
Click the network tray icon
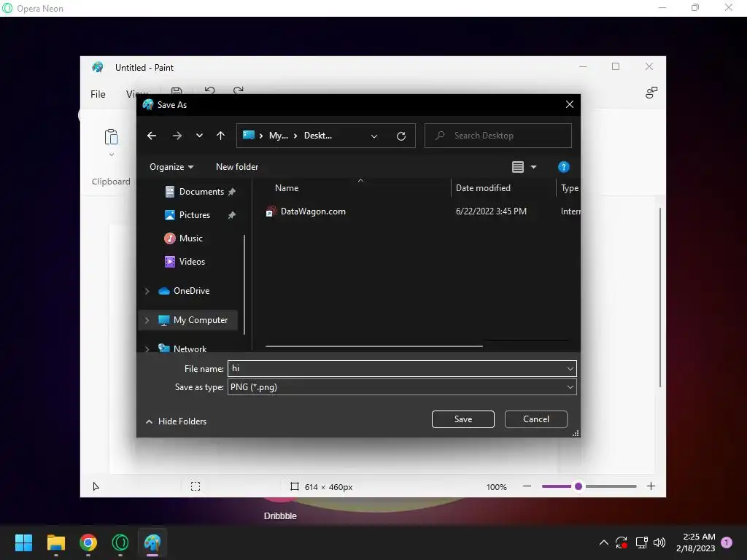point(641,542)
